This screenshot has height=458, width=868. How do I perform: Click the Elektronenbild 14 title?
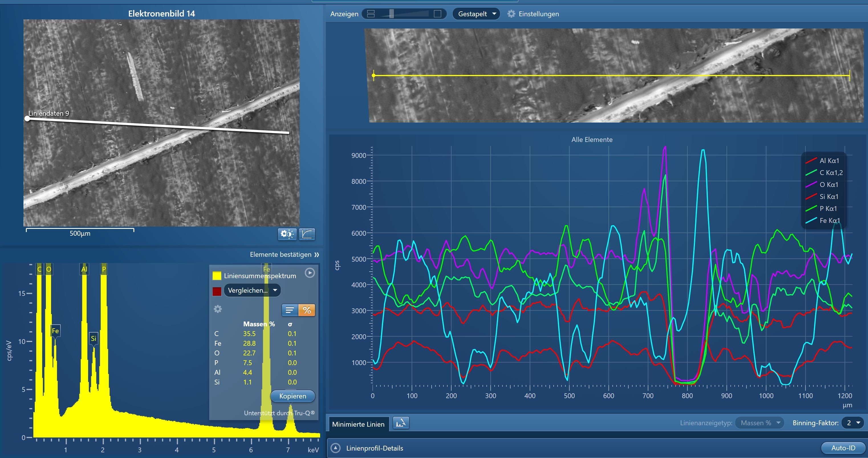click(x=161, y=13)
